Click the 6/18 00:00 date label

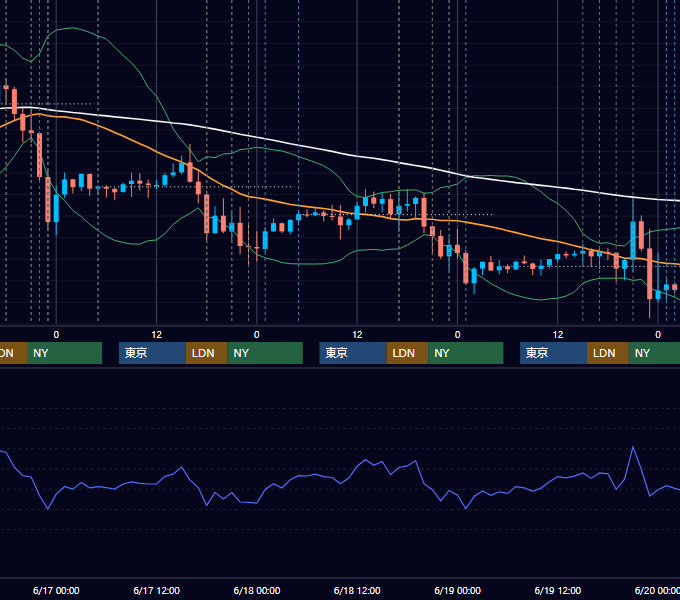click(x=257, y=590)
